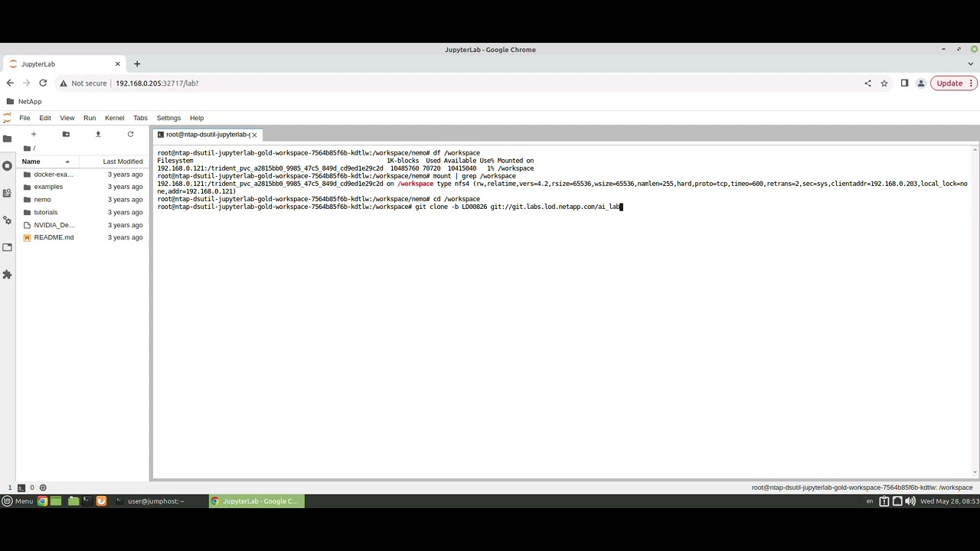Viewport: 980px width, 551px height.
Task: Go forward in browser history
Action: point(27,83)
